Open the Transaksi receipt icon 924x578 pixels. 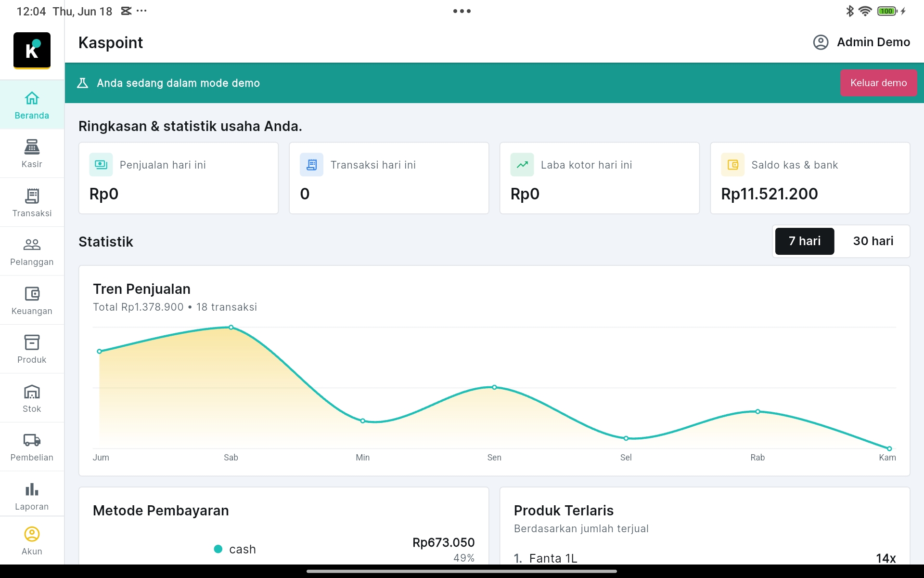coord(32,196)
